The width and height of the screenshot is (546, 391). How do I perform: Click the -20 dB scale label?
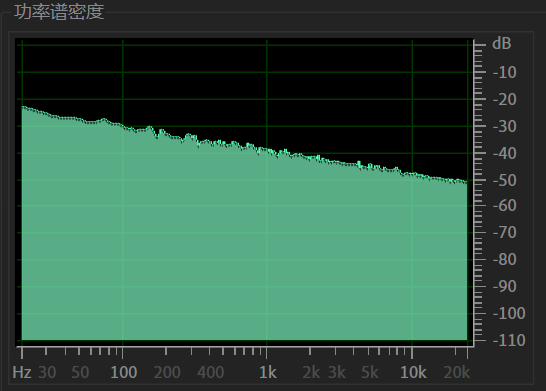(x=505, y=100)
